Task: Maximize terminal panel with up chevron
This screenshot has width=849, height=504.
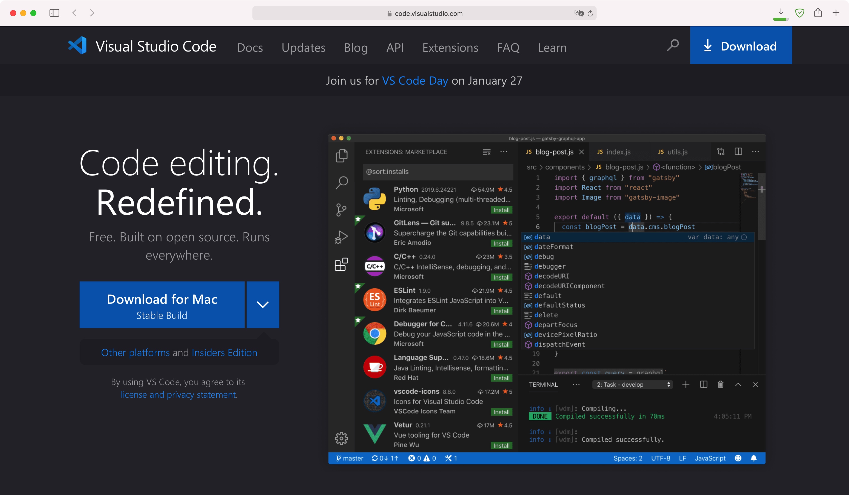Action: (x=738, y=385)
